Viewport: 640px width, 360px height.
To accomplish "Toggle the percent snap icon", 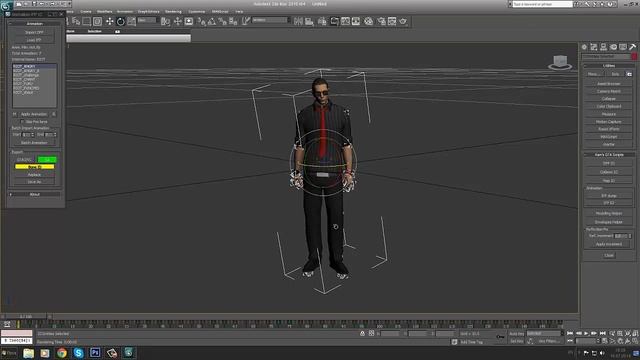I will (x=222, y=21).
